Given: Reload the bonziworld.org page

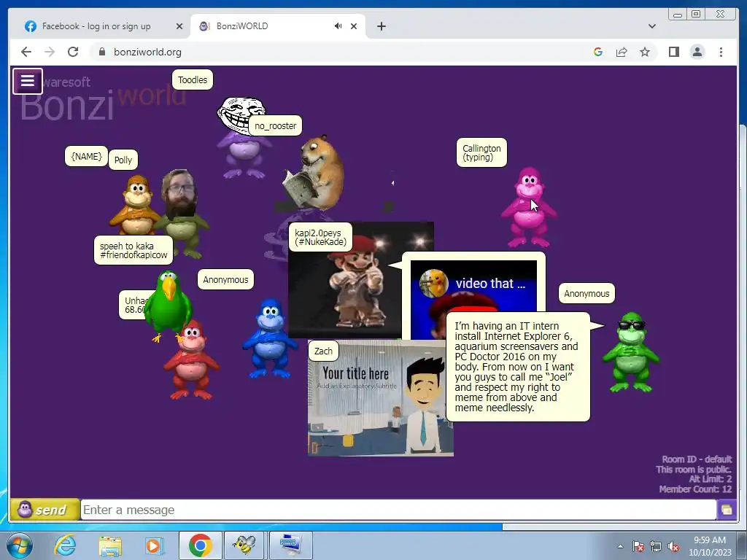Looking at the screenshot, I should point(73,52).
